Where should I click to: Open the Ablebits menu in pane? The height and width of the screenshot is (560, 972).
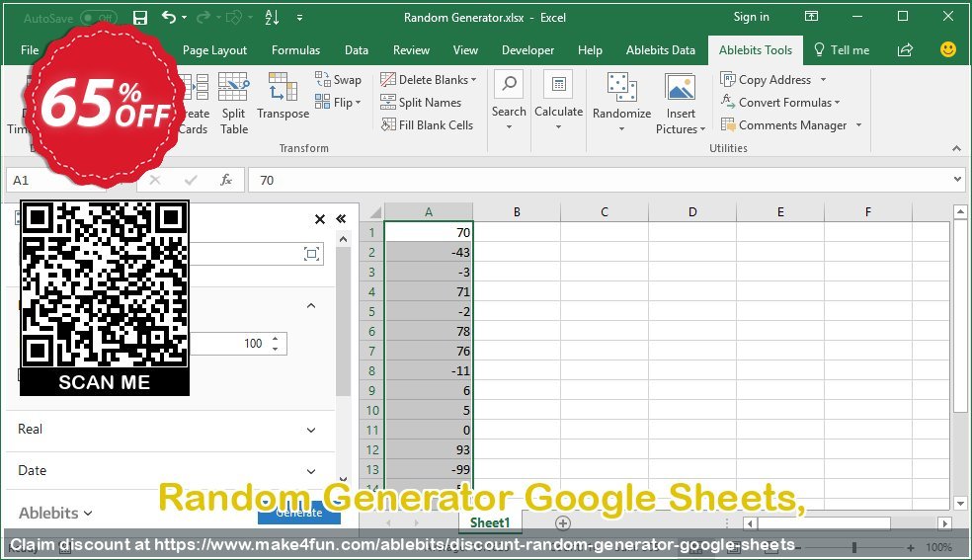click(55, 513)
